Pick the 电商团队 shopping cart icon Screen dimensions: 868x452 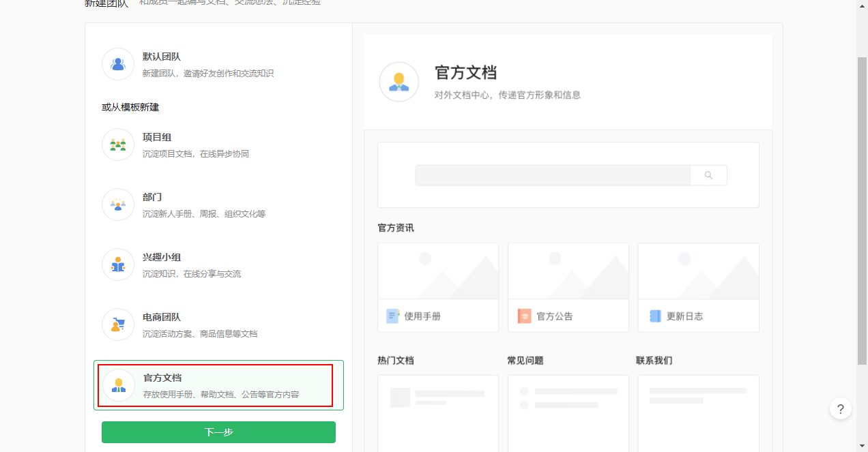[x=118, y=325]
